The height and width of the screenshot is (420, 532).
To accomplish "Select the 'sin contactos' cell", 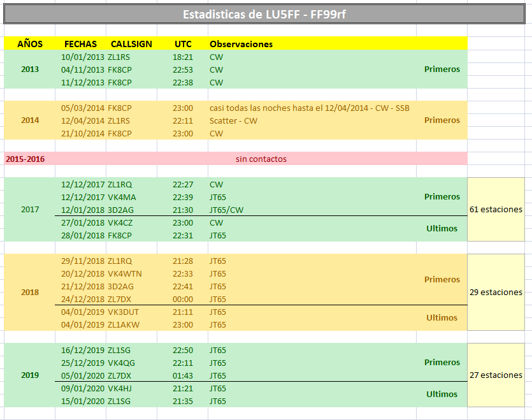I will (261, 159).
